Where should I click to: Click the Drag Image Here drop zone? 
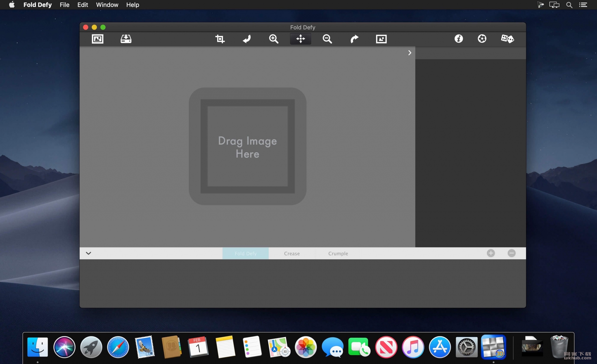tap(248, 146)
